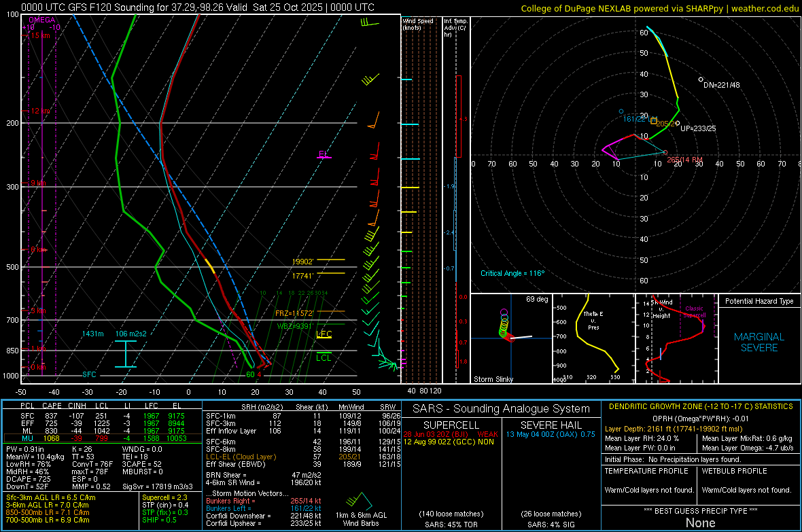Click the Wind Speed (knots) panel header
This screenshot has height=532, width=802.
pyautogui.click(x=418, y=24)
